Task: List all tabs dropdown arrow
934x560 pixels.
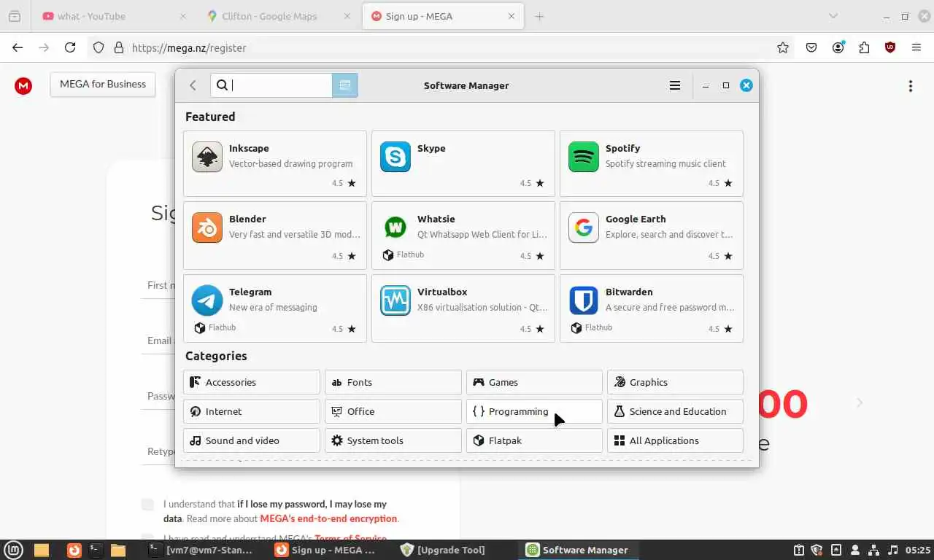Action: coord(833,16)
